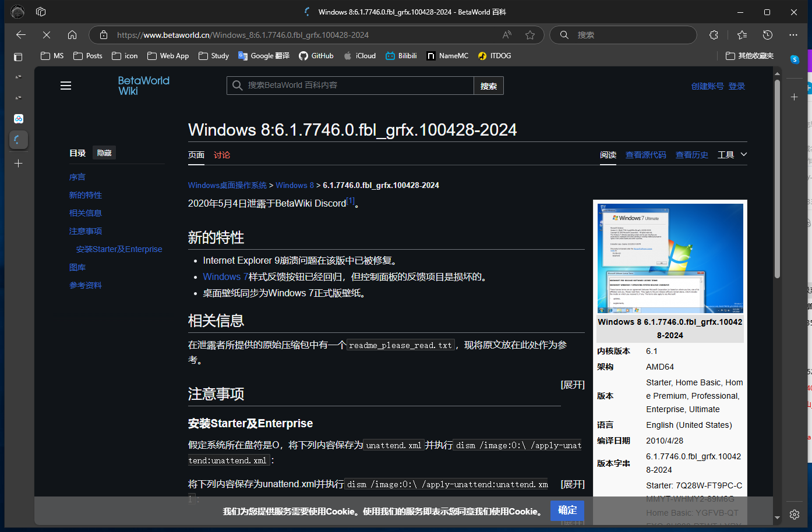Image resolution: width=812 pixels, height=532 pixels.
Task: Jump to 安装Starter及Enterprise in contents
Action: (x=119, y=249)
